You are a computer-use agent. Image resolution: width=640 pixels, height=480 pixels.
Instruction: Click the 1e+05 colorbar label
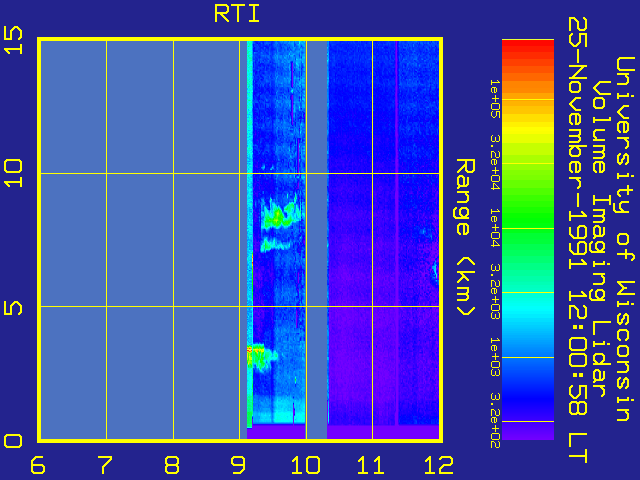[495, 99]
